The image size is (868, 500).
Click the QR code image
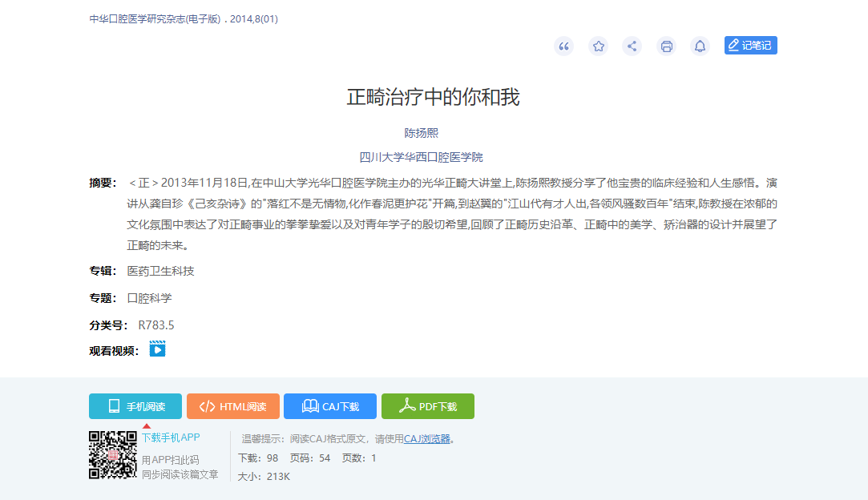[113, 455]
